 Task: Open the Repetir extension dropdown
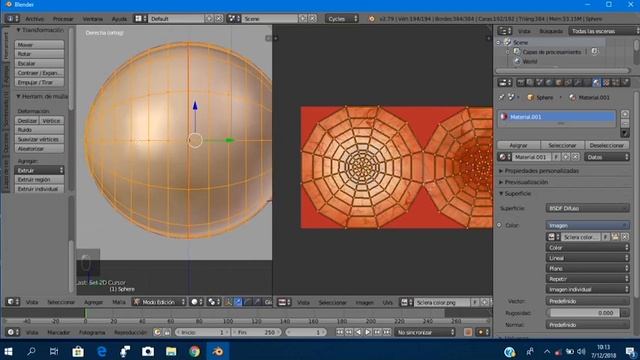point(587,279)
